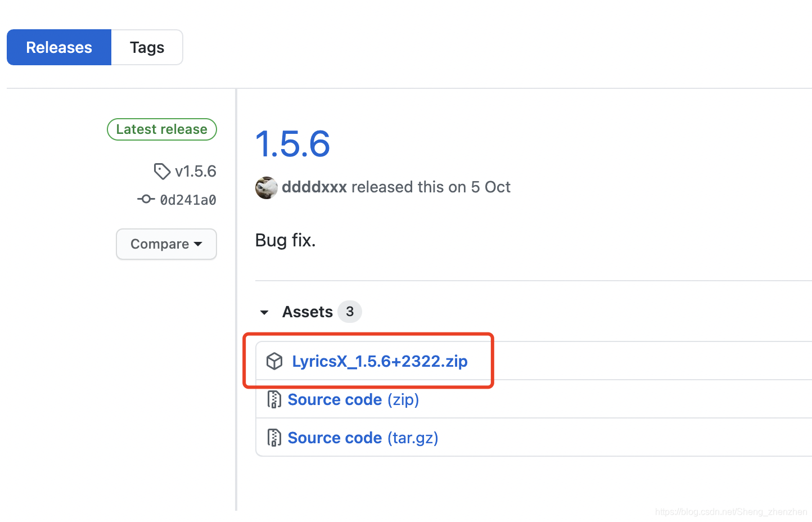Click the 'Bug fix.' release note text
Screen dimensions: 812x522
[286, 240]
